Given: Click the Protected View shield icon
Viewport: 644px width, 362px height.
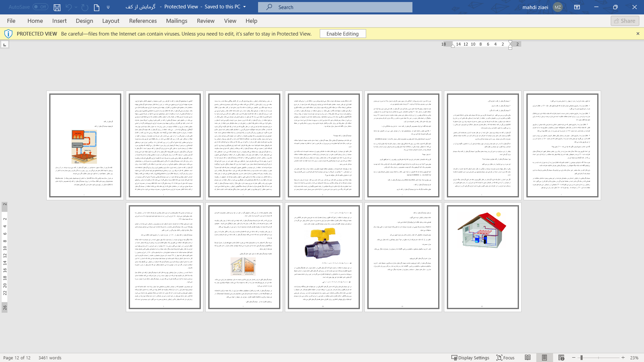Looking at the screenshot, I should click(x=8, y=34).
